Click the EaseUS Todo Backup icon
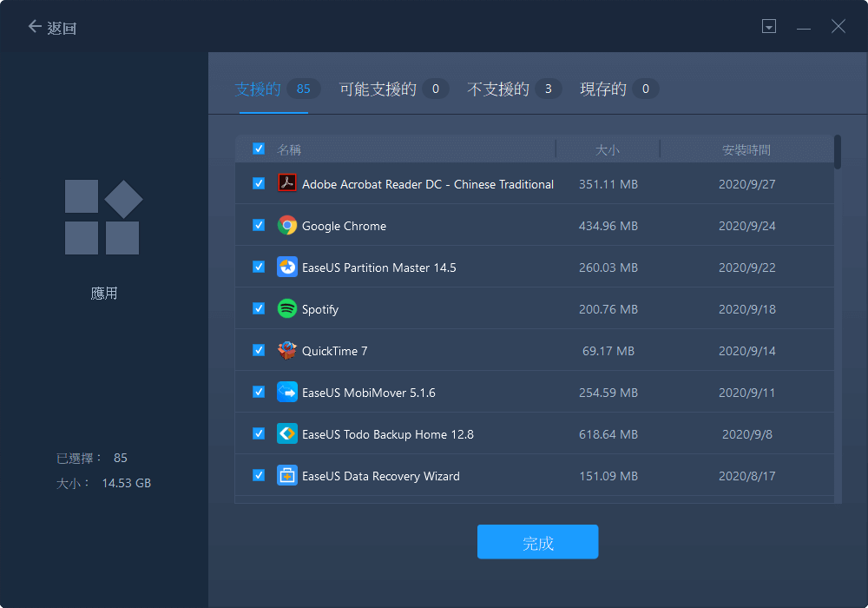Screen dimensions: 868x608 click(286, 433)
